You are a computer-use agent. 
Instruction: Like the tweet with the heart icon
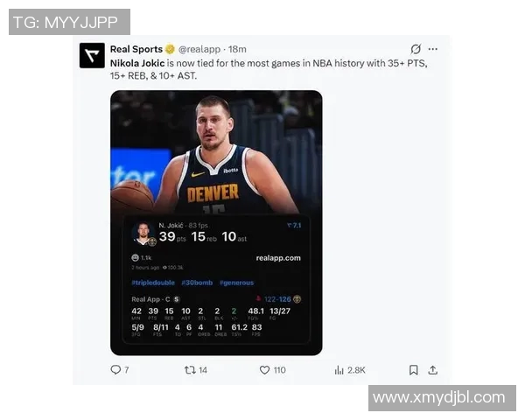pyautogui.click(x=264, y=370)
